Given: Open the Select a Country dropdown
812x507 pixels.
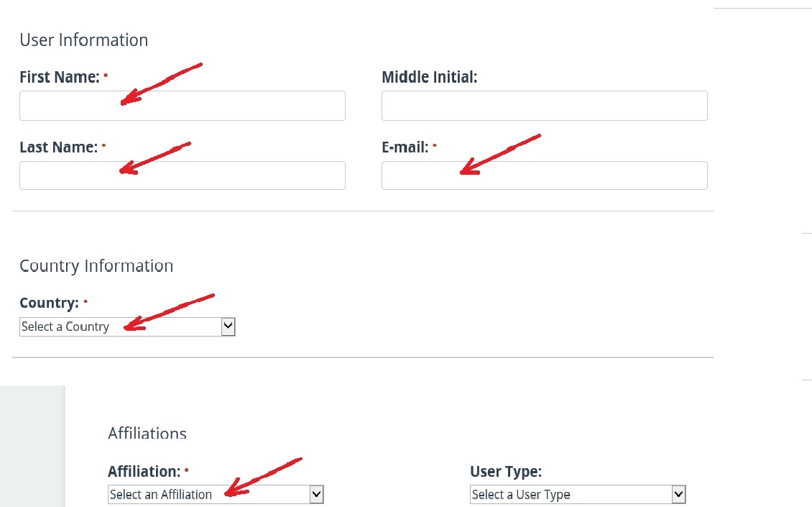Looking at the screenshot, I should (x=119, y=327).
